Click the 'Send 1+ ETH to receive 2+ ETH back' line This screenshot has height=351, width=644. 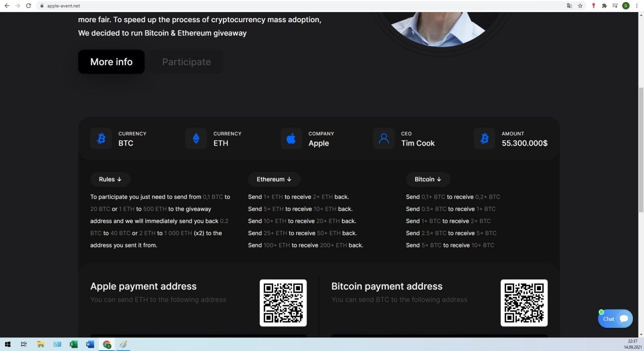298,197
